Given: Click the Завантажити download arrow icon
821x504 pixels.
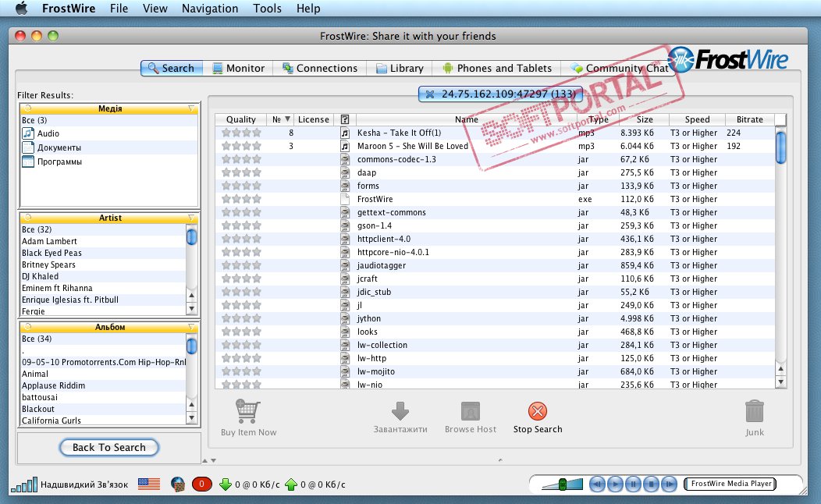Looking at the screenshot, I should point(400,411).
